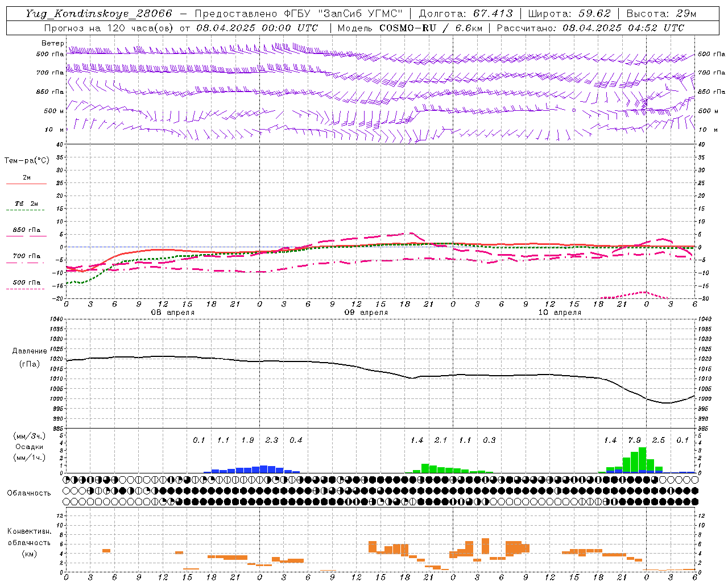Click the station title Yug_Kondinskoye_28066
728x582 pixels.
click(x=99, y=14)
